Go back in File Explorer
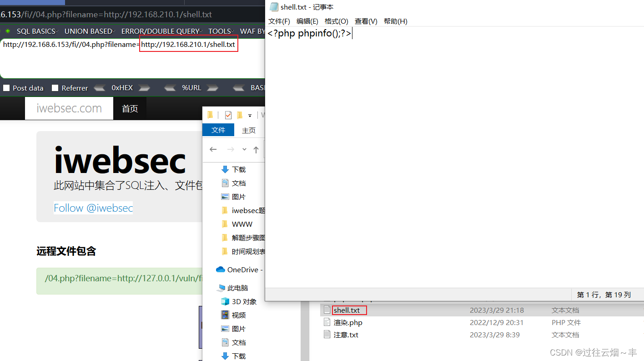This screenshot has height=361, width=644. pos(213,149)
